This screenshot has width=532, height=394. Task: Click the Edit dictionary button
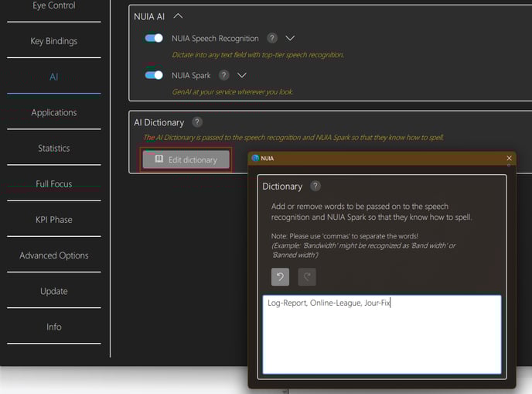(186, 159)
